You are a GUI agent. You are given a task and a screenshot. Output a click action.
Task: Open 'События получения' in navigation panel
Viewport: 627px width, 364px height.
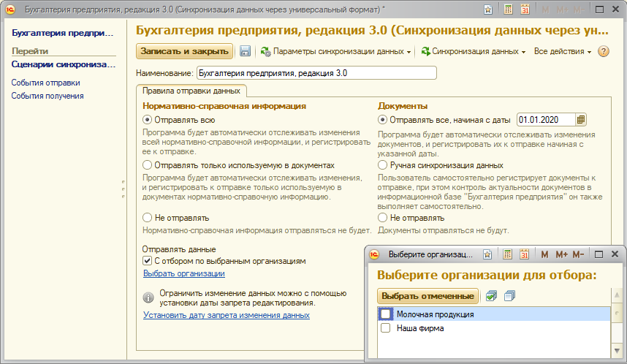(47, 96)
